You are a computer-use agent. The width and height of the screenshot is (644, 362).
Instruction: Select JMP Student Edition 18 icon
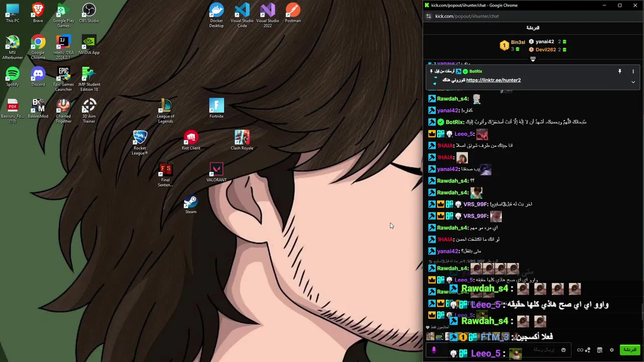tap(89, 79)
